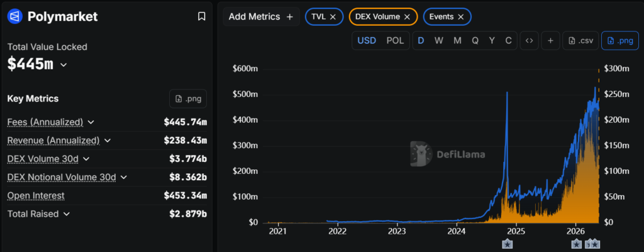
Task: Click the $238.43m revenue value
Action: coord(186,140)
